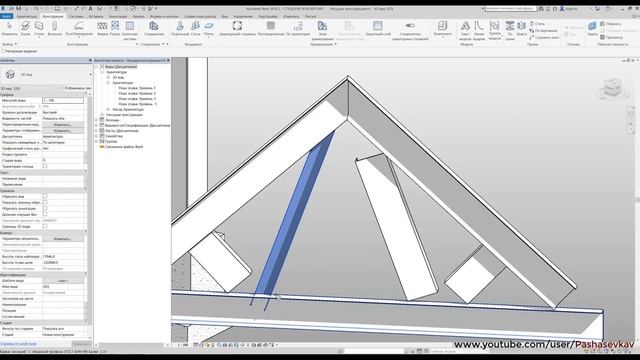Choose the Area reinforcement (Распределенная) tool

(271, 29)
